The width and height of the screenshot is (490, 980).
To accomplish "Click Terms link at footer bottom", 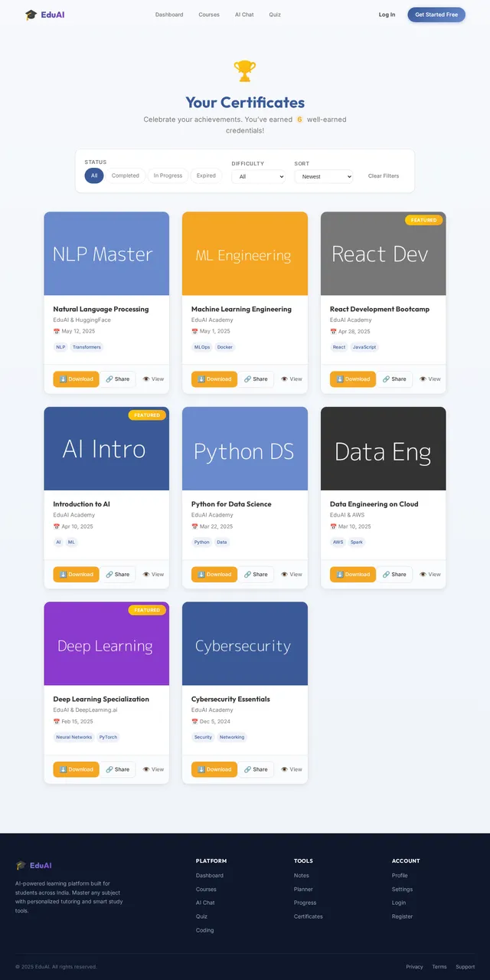I will click(439, 967).
